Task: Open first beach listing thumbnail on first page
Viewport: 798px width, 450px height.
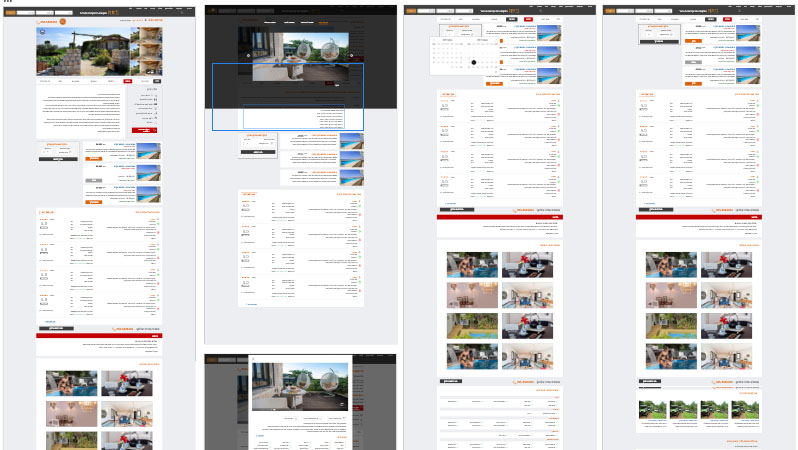Action: (149, 151)
